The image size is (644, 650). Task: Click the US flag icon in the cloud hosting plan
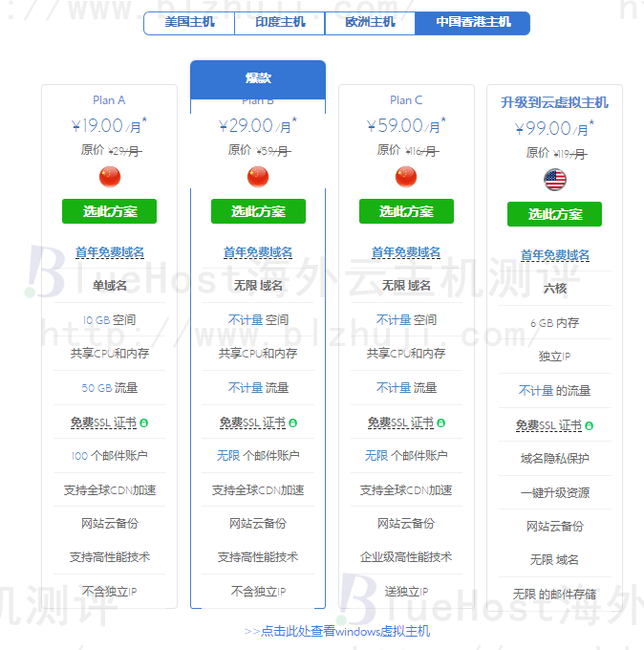point(554,180)
